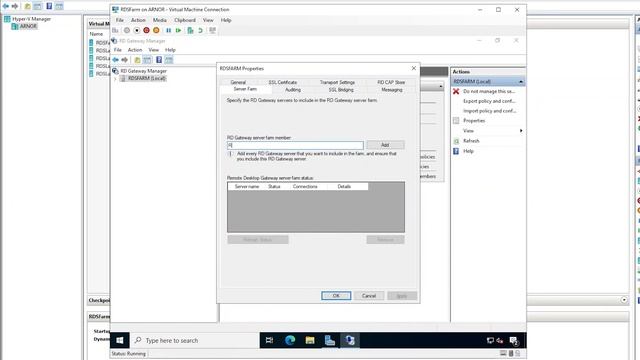Launch Microsoft Edge from the VM taskbar
Viewport: 640px width, 360px height.
click(x=290, y=340)
